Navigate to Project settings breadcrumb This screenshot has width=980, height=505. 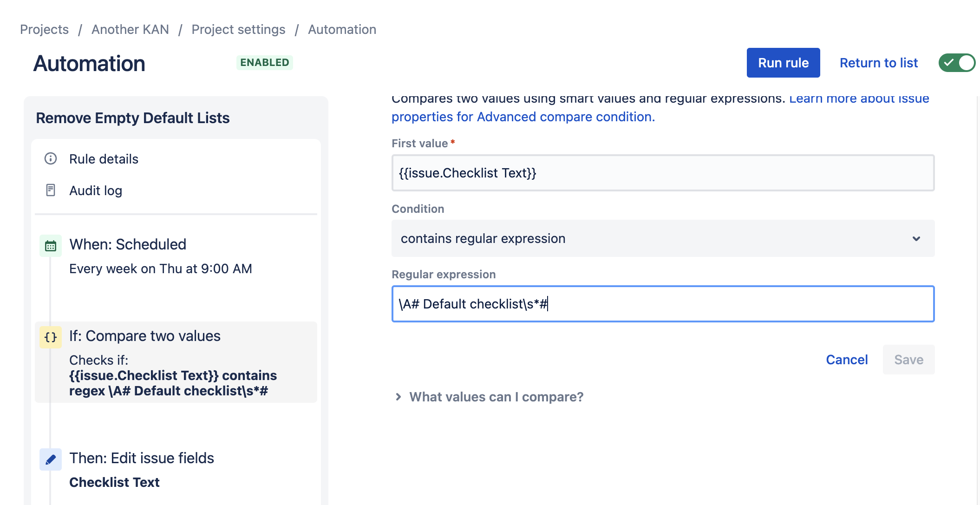coord(238,29)
